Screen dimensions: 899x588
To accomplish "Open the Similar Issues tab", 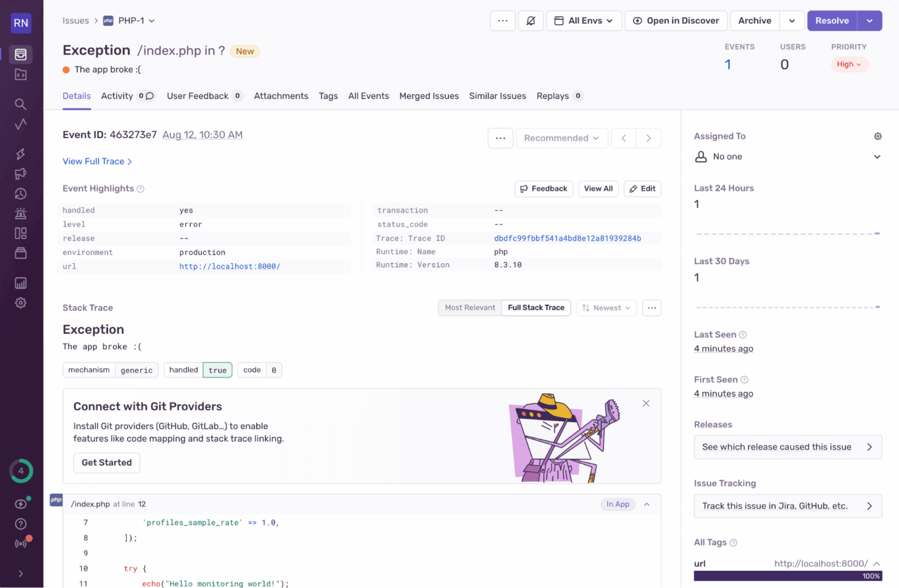I will point(497,96).
